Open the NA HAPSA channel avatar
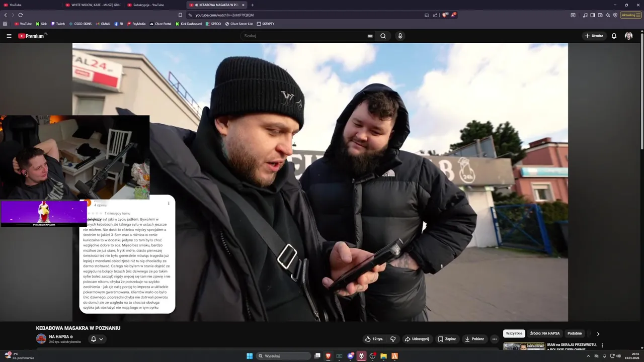The width and height of the screenshot is (644, 362). click(x=41, y=339)
